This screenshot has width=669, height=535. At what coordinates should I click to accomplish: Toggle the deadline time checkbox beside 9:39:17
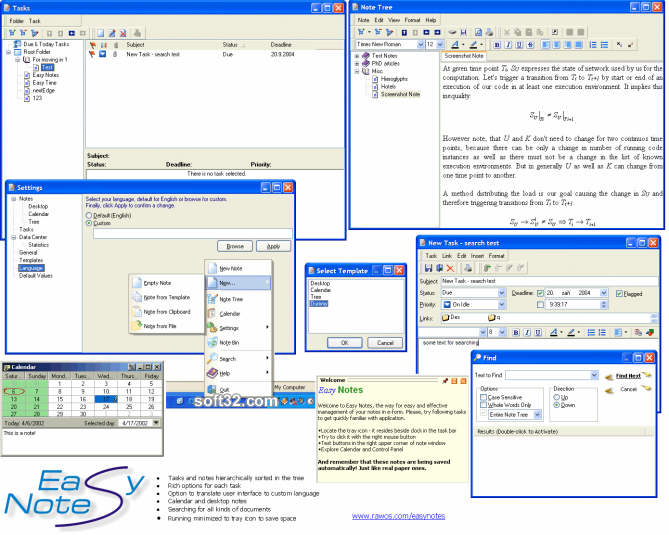540,305
